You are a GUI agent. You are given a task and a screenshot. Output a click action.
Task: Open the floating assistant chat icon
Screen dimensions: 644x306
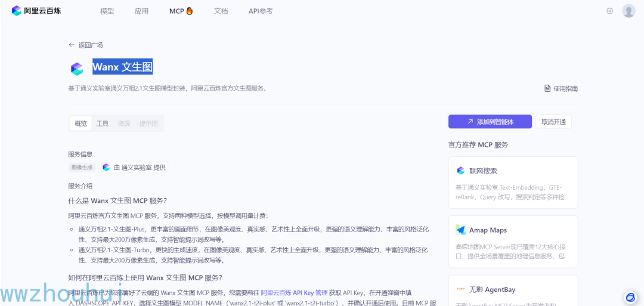[630, 297]
